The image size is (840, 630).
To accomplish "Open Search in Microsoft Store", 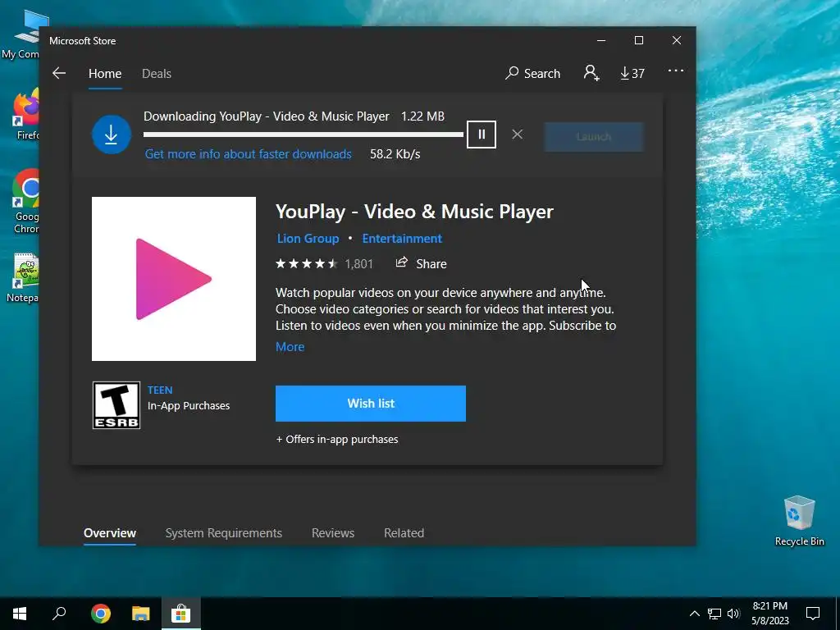I will [532, 73].
